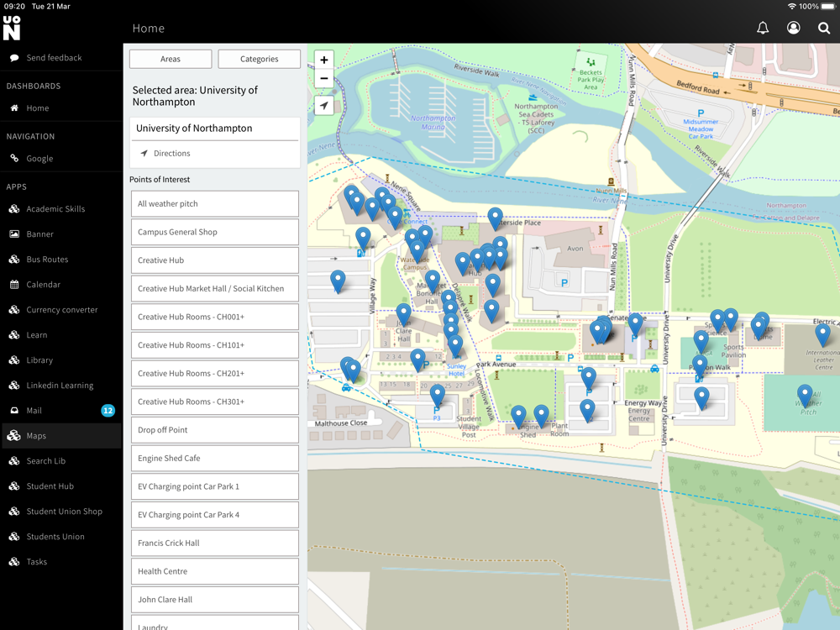Select EV Charging point Car Park 1

coord(215,486)
